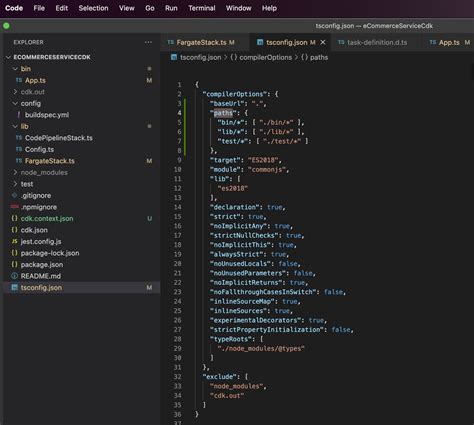
Task: Click the braces icon of cdk.json
Action: point(15,230)
